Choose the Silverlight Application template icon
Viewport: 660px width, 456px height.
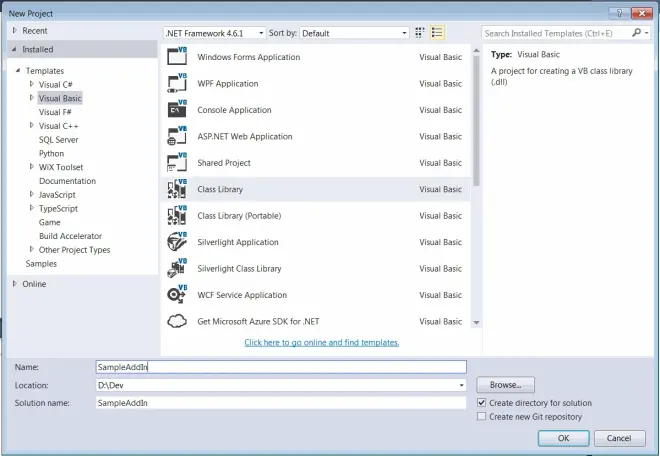(177, 242)
